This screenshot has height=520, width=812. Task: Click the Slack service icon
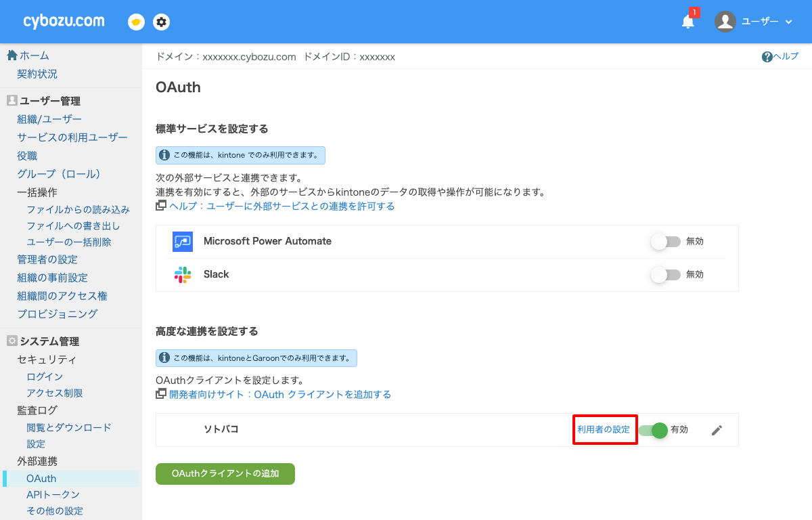[183, 274]
